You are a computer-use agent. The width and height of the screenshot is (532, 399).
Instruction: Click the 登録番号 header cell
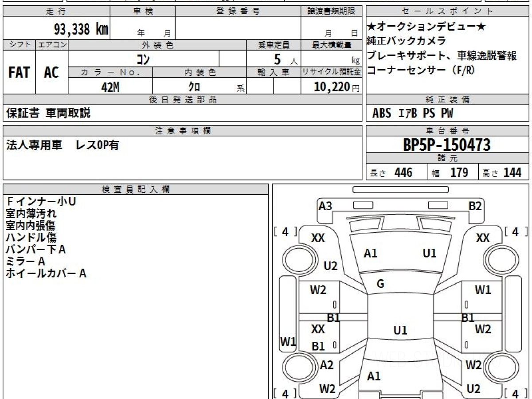(x=238, y=12)
